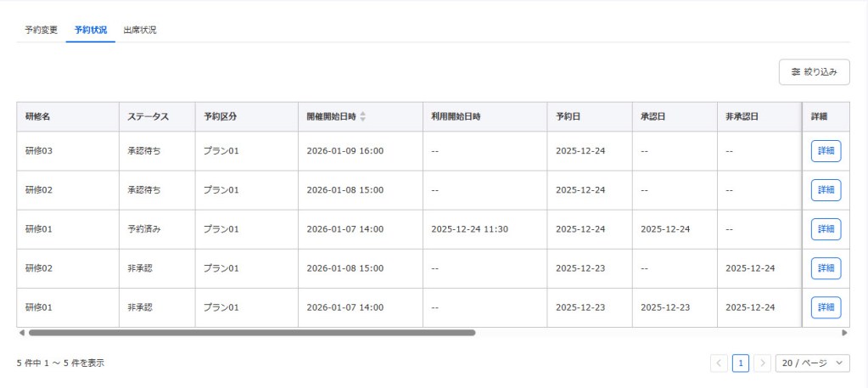This screenshot has width=868, height=388.
Task: Open 詳細 for 研修02 承認待ち row
Action: click(826, 190)
